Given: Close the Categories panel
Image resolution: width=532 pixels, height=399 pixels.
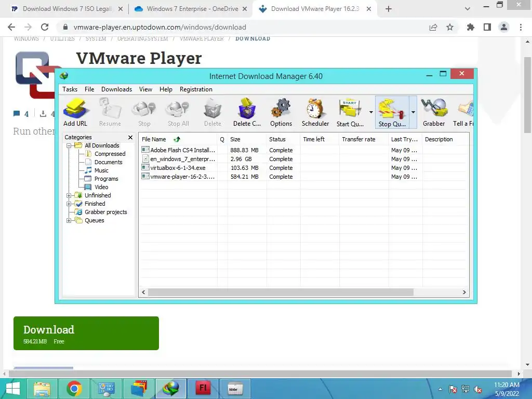Looking at the screenshot, I should point(130,137).
